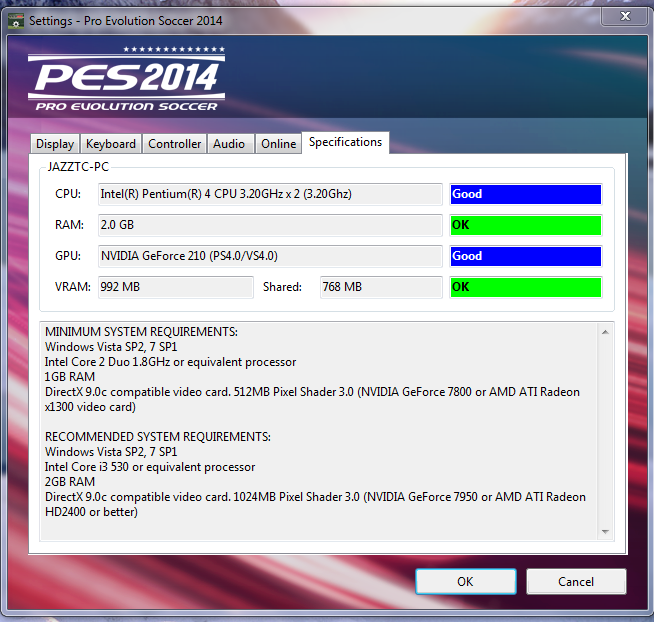Click the PES app icon in title bar
Viewport: 654px width, 622px height.
point(15,20)
